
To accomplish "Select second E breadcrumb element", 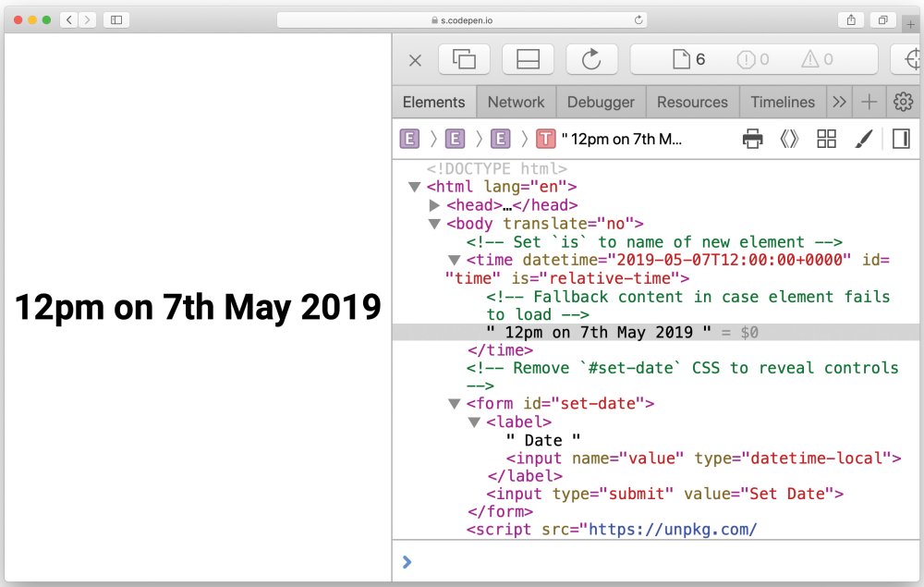I will [x=455, y=139].
